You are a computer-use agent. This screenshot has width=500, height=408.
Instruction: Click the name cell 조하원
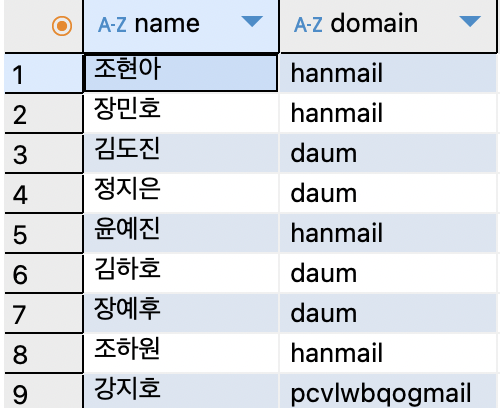tap(181, 353)
